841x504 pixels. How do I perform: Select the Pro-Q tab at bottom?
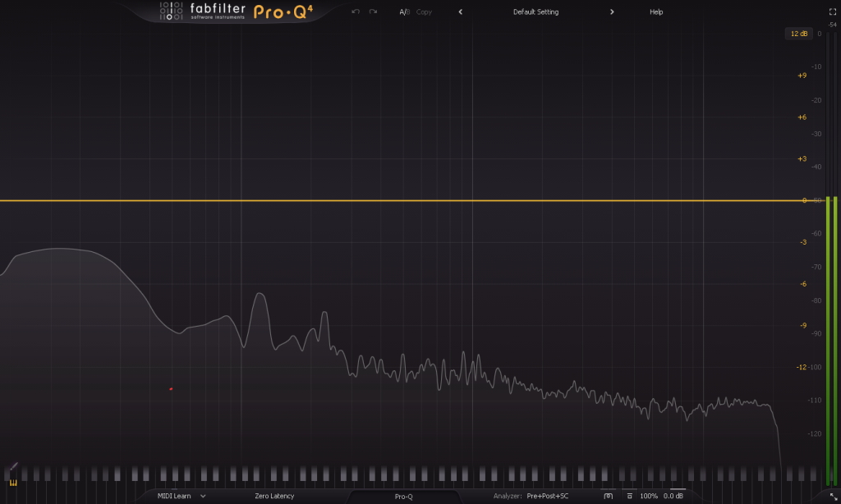pos(404,497)
